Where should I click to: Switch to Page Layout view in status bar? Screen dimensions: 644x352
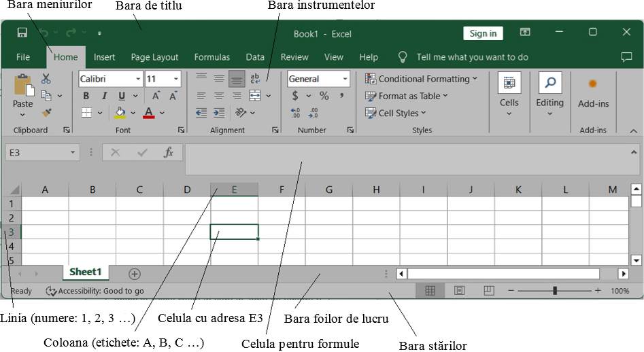(x=459, y=291)
